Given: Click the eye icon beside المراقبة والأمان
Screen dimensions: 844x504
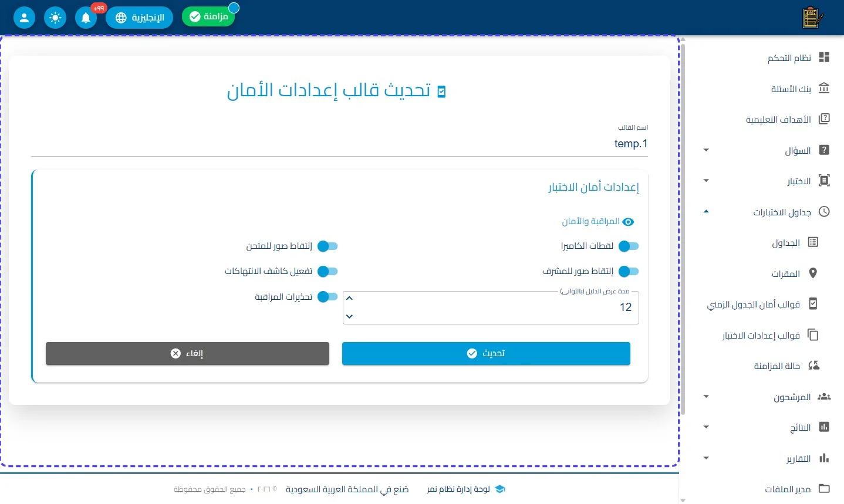Looking at the screenshot, I should point(628,222).
